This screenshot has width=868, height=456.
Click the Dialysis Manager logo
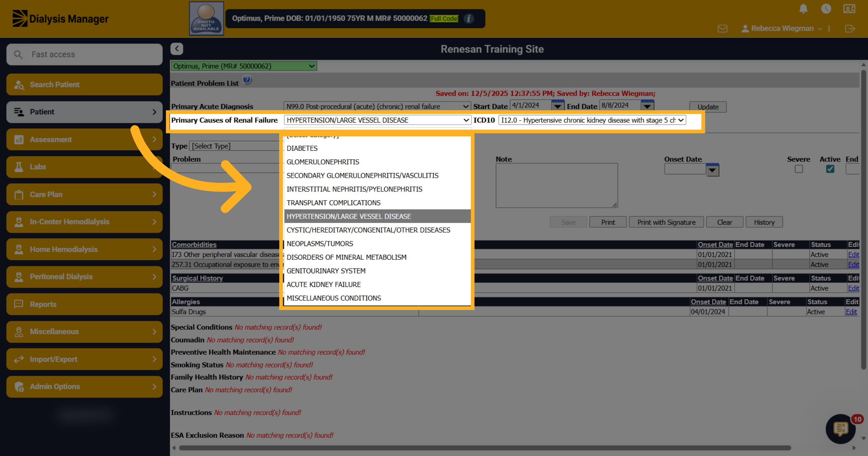pos(60,18)
